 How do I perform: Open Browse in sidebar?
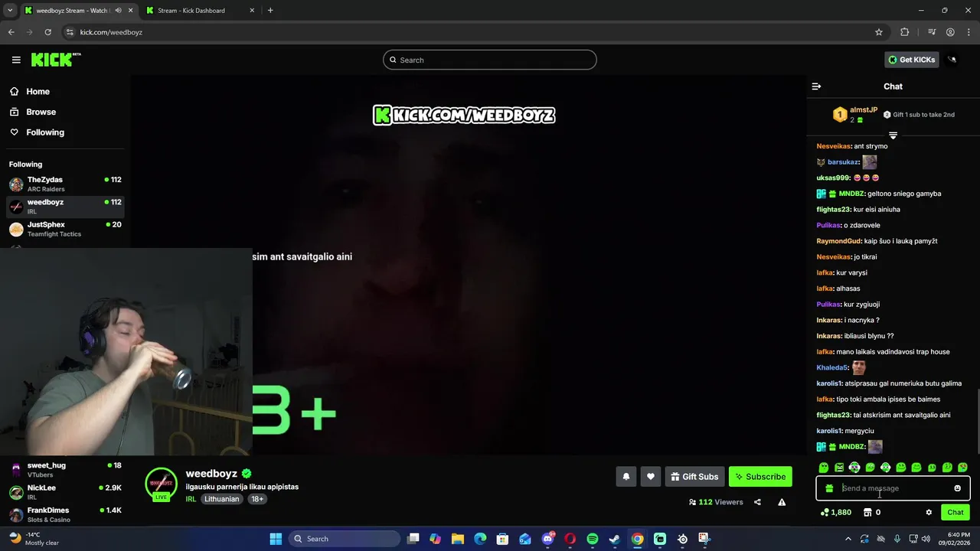pyautogui.click(x=32, y=112)
